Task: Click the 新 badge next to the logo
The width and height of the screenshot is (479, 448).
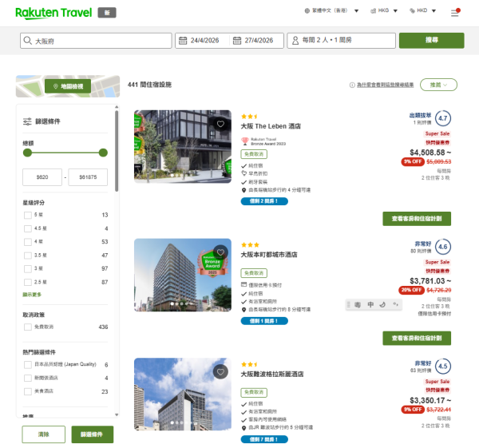Action: 107,13
